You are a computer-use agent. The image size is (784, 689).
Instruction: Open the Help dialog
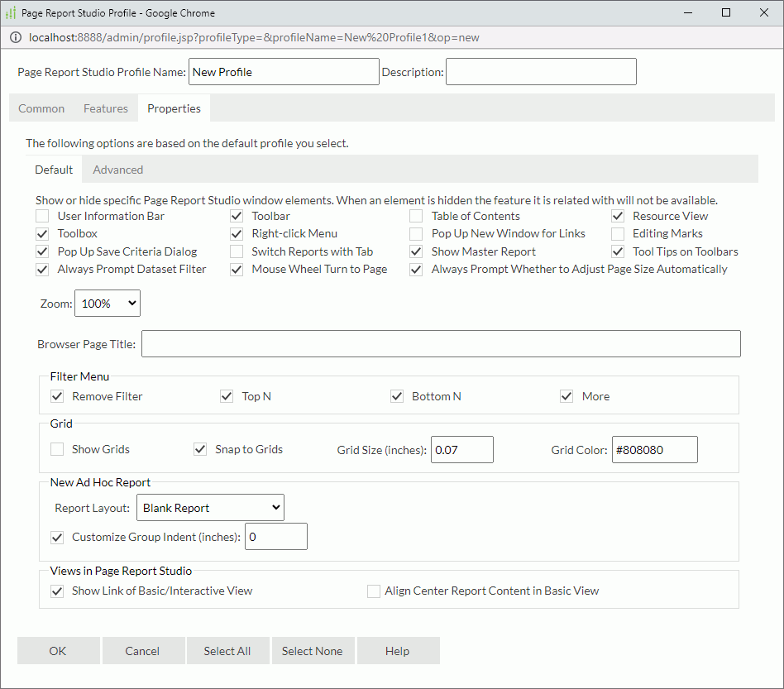click(x=398, y=650)
